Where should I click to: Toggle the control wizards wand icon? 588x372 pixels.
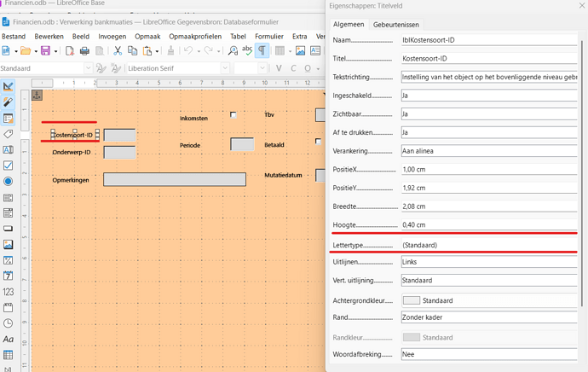[x=8, y=102]
